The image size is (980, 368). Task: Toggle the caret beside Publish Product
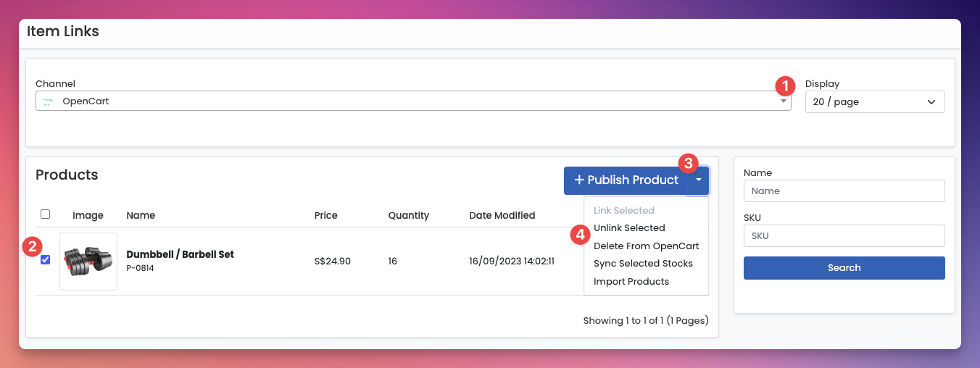(698, 180)
